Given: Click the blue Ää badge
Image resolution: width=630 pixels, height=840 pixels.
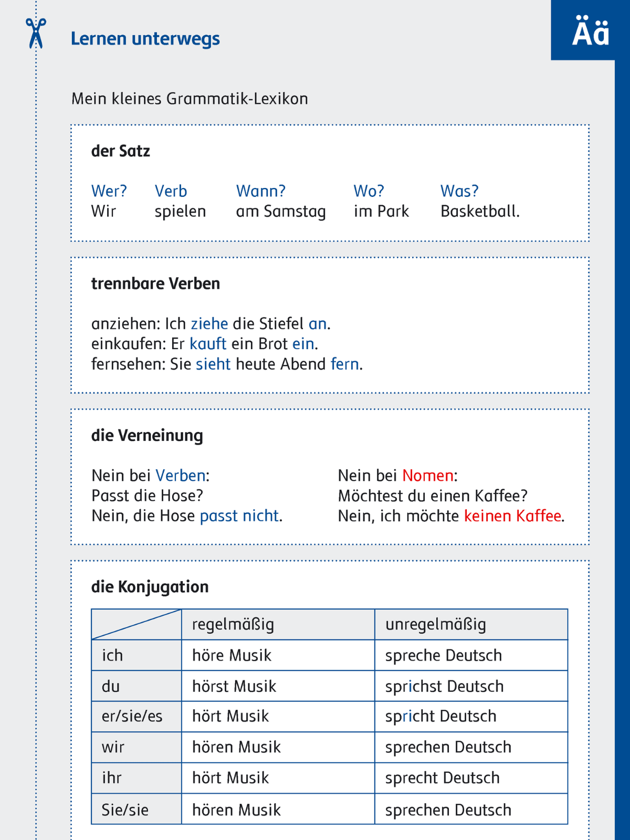Looking at the screenshot, I should [x=590, y=31].
